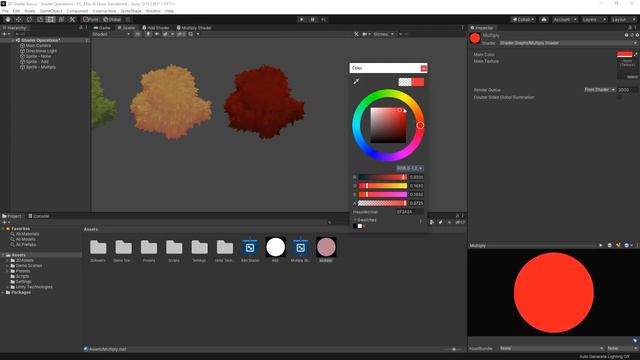Open the Collab dropdown

click(x=523, y=19)
